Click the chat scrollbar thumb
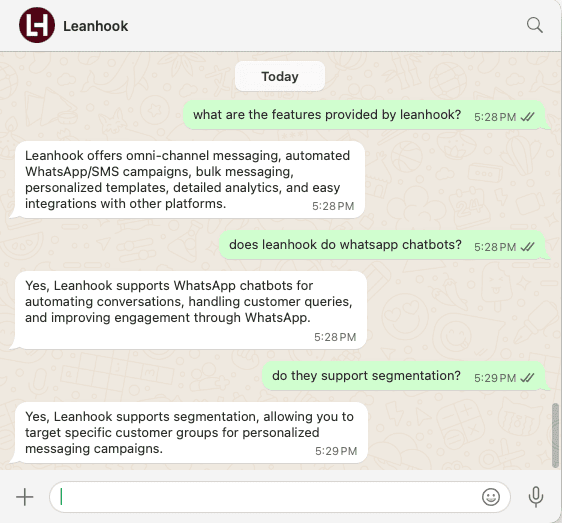The height and width of the screenshot is (523, 562). coord(555,435)
